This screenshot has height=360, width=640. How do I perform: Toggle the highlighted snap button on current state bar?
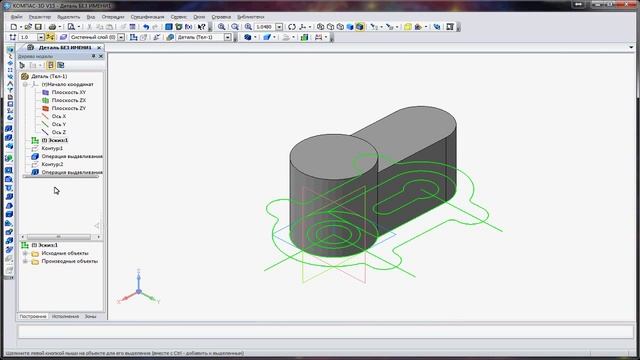coord(50,37)
